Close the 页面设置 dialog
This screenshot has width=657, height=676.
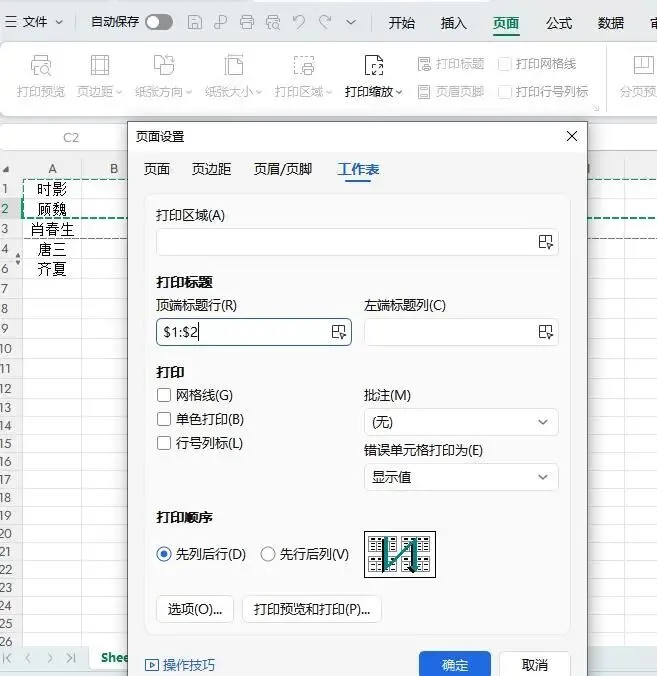[x=572, y=136]
